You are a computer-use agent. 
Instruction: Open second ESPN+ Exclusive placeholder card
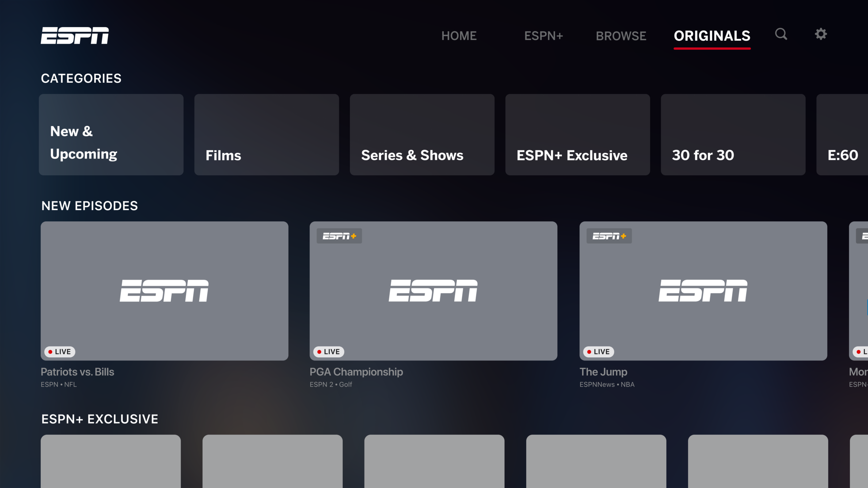pos(272,461)
